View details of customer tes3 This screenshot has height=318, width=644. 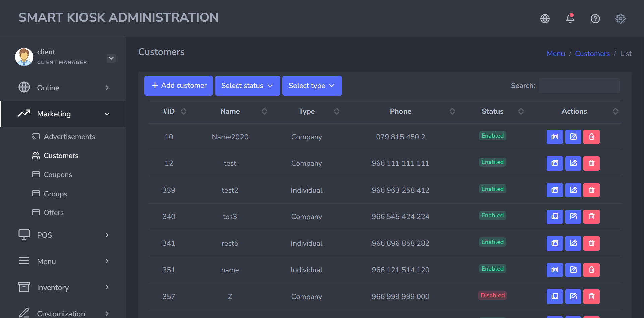(x=555, y=217)
